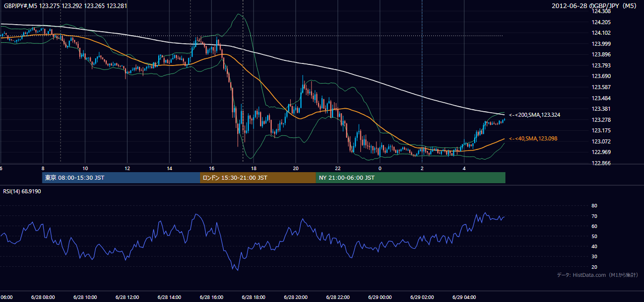
Task: Click the 6/28 18:00 time axis label
Action: point(253,297)
